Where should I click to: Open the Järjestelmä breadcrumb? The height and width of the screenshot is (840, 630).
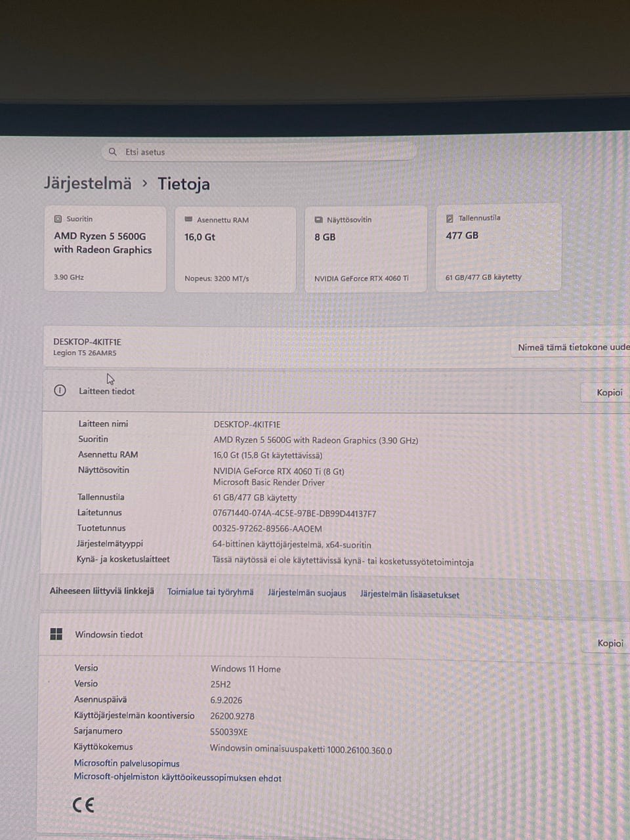[x=88, y=183]
